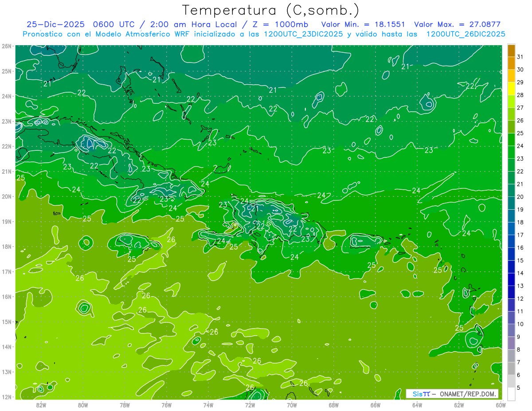Click the Valor Max. = 27.0877 text

[x=457, y=24]
